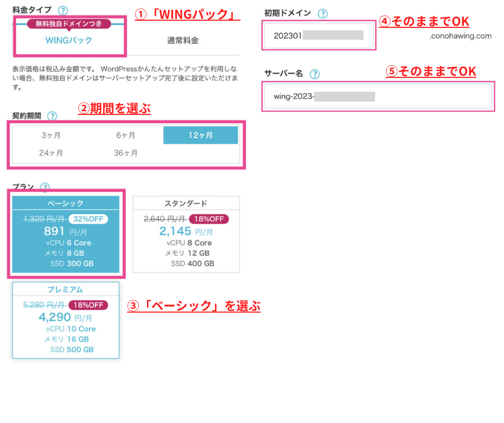
Task: Click the 4,290 円/月 price
Action: [65, 317]
